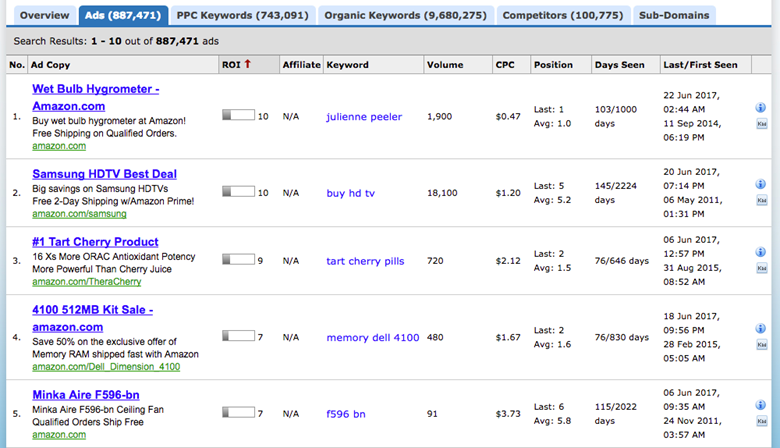Click KW icon in Samsung HDTV row

coord(762,200)
